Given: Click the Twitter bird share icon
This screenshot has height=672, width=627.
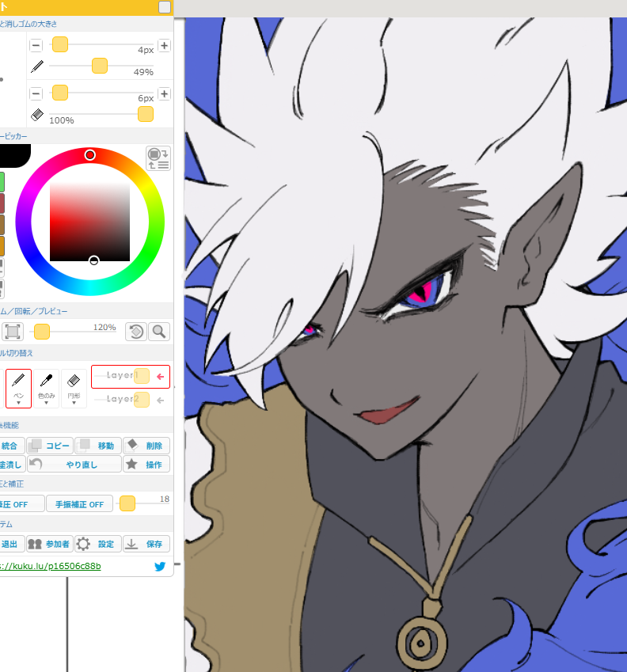Looking at the screenshot, I should tap(160, 566).
